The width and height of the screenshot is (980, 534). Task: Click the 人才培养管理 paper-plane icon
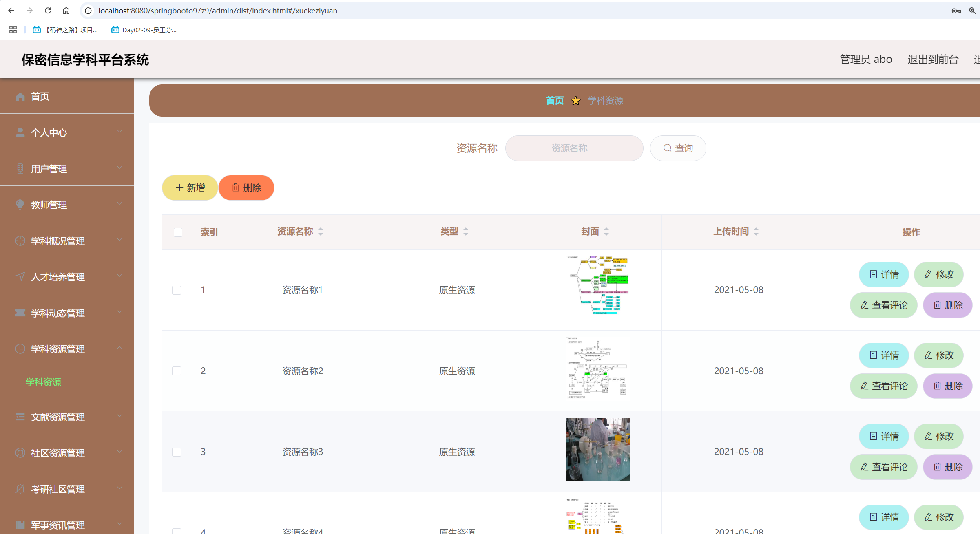pos(20,276)
